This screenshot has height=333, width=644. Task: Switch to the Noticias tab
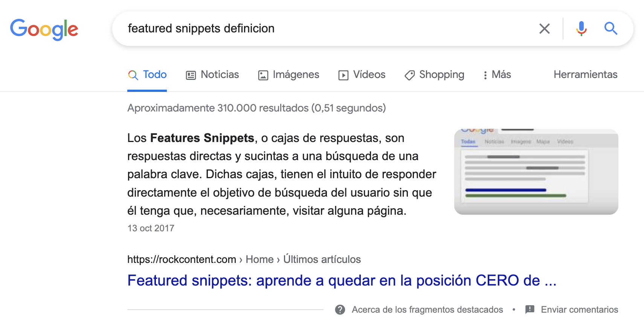coord(212,75)
